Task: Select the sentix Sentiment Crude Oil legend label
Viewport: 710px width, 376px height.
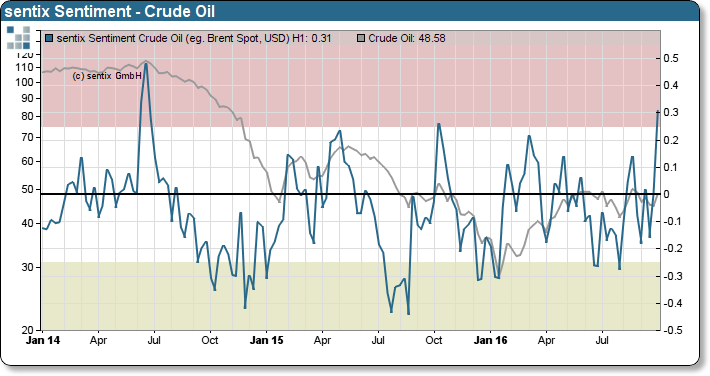Action: pos(194,39)
